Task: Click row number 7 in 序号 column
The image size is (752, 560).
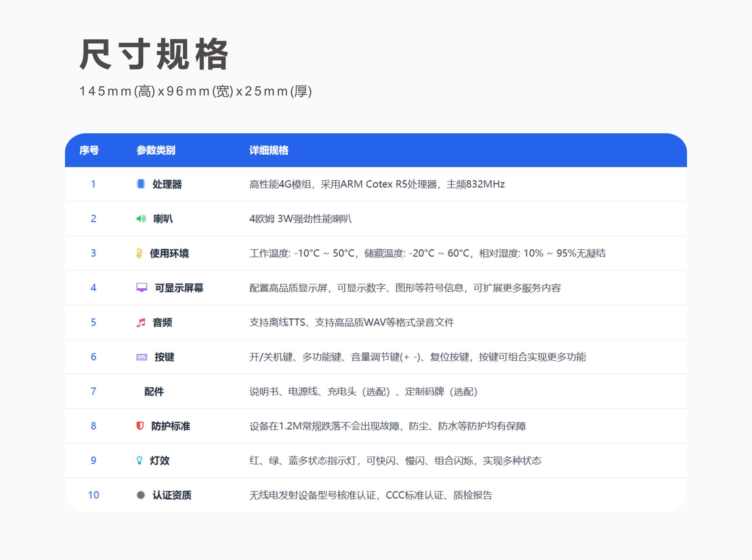Action: point(93,392)
